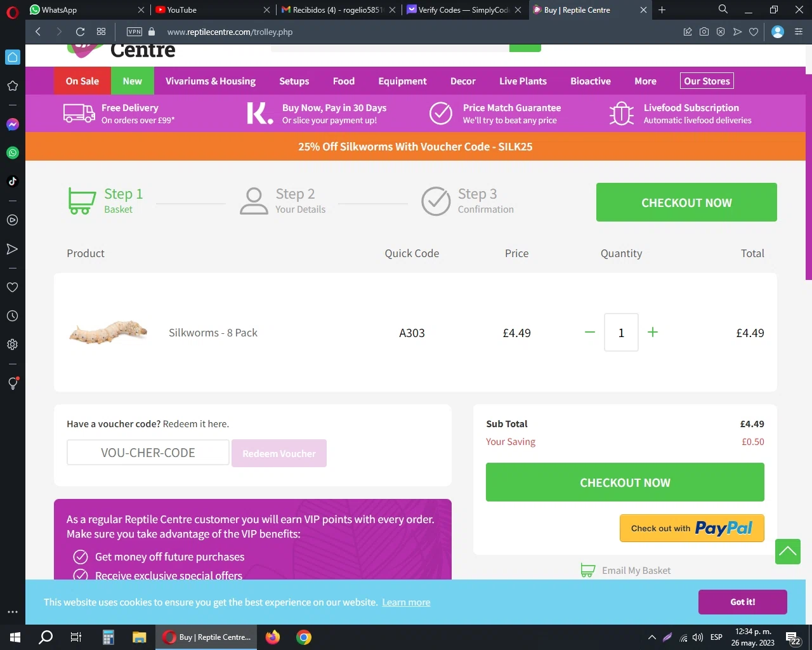Open Silkworms - 8 Pack link

(213, 333)
